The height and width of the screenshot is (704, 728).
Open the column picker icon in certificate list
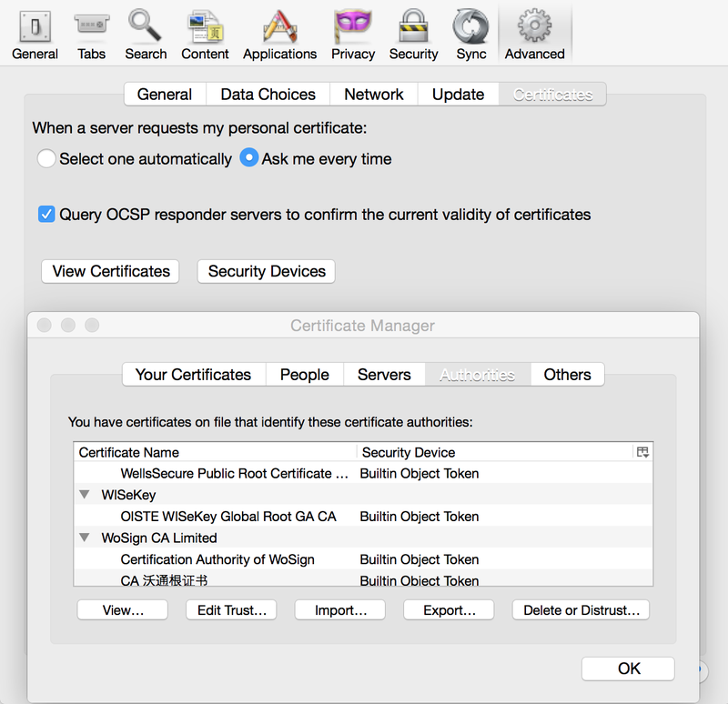(642, 452)
